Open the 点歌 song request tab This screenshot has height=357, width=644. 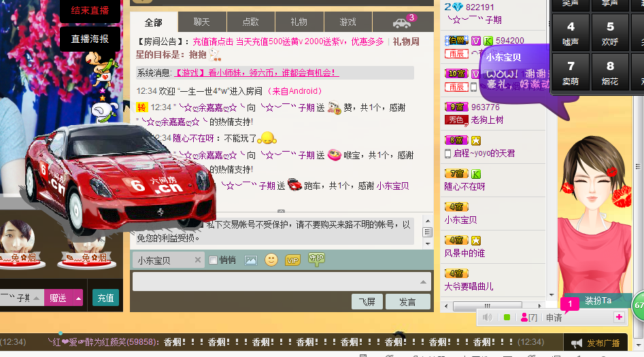coord(250,22)
